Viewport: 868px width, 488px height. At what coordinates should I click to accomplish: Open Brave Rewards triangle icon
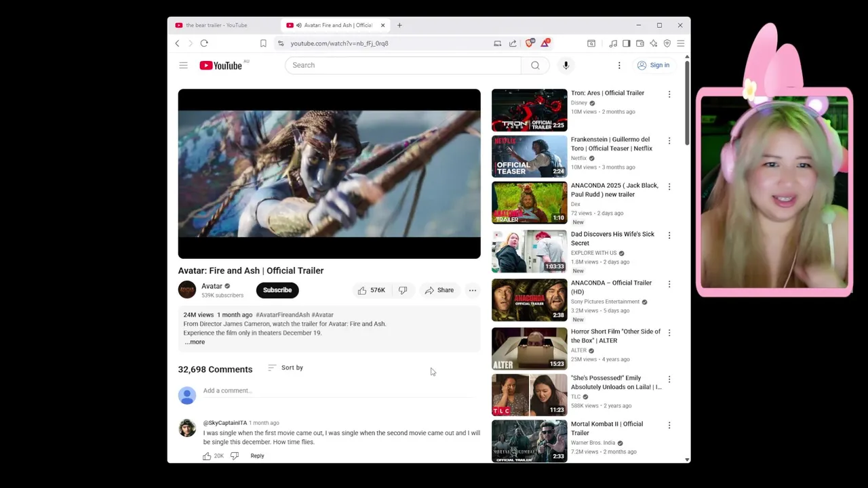[545, 43]
